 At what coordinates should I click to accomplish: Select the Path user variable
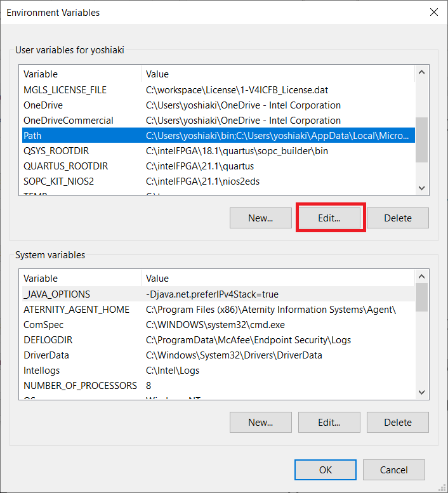pyautogui.click(x=32, y=136)
